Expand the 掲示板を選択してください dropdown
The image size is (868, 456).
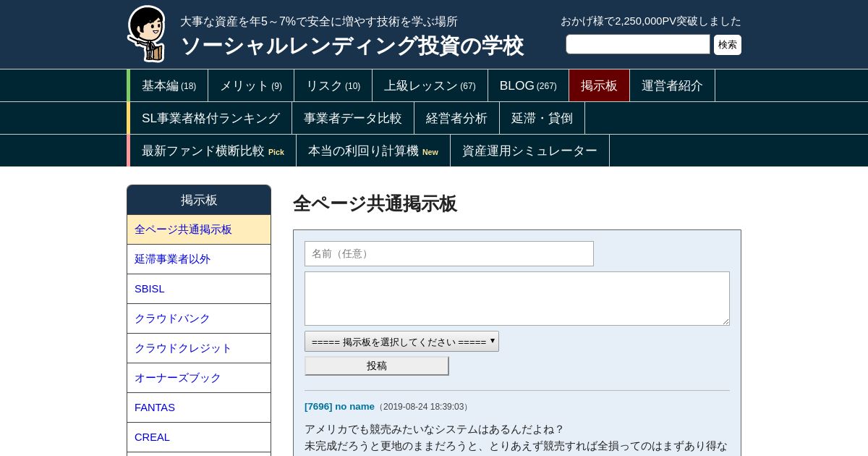coord(401,342)
